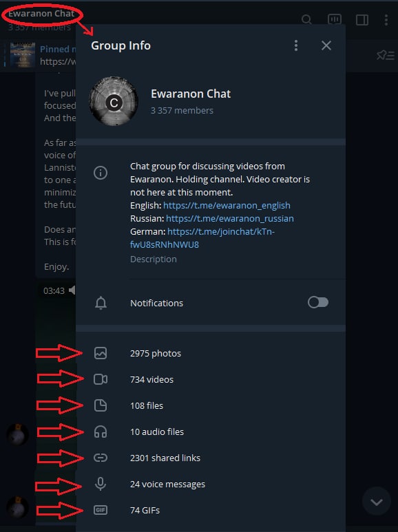Jump to bottom with the down-chevron button

coord(376,502)
